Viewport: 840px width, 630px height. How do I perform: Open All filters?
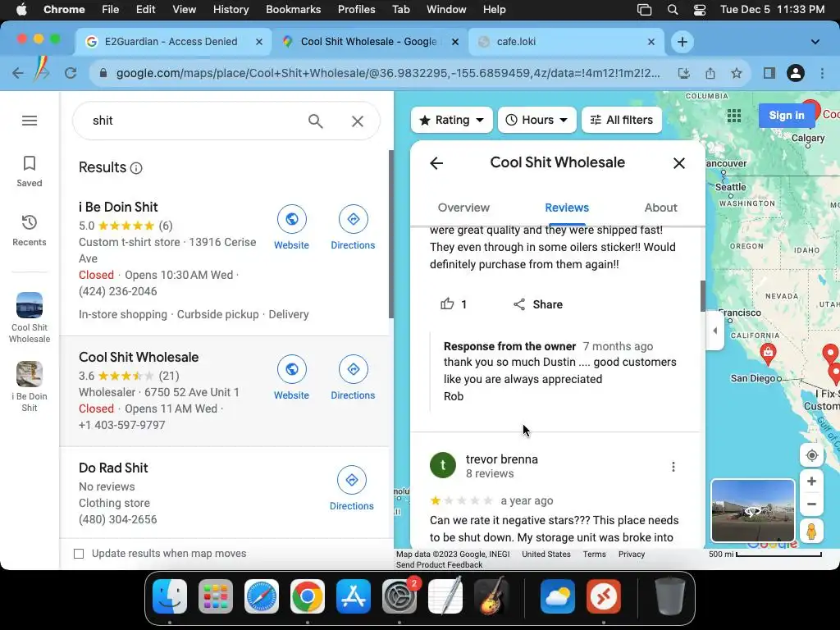point(622,120)
